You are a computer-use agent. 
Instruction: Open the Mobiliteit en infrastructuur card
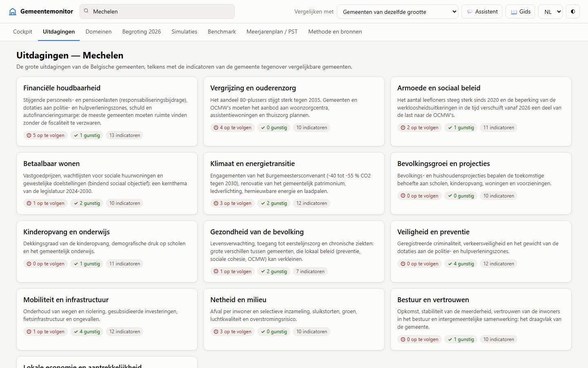[x=107, y=319]
